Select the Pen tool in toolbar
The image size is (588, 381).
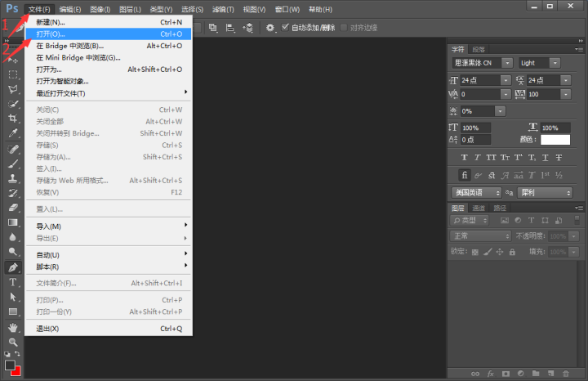[x=13, y=267]
